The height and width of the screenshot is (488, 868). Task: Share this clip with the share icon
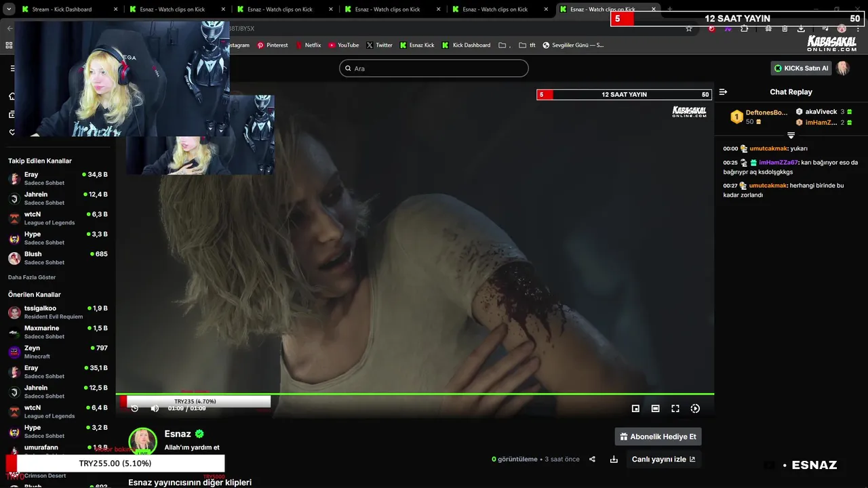coord(592,459)
